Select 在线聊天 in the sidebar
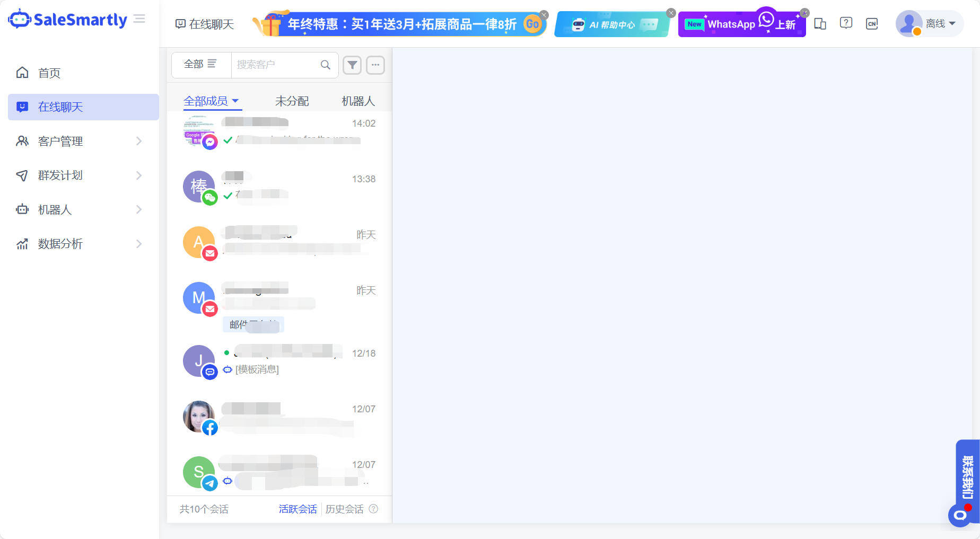980x539 pixels. click(83, 107)
